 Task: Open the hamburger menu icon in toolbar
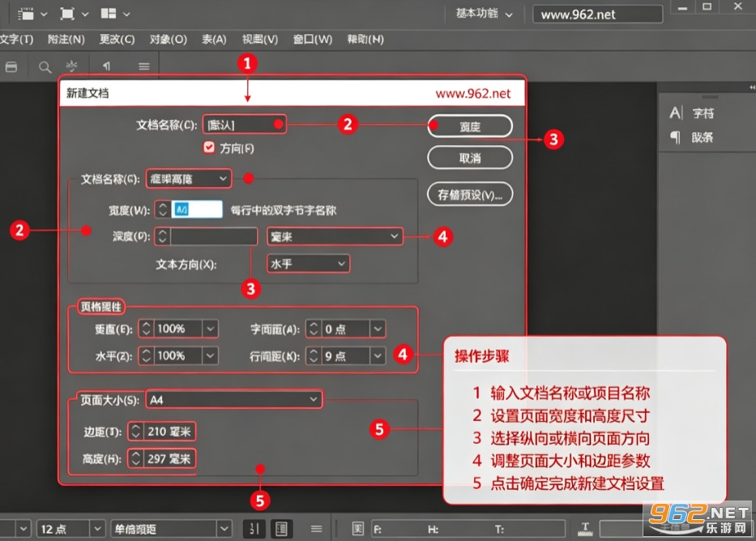click(144, 66)
